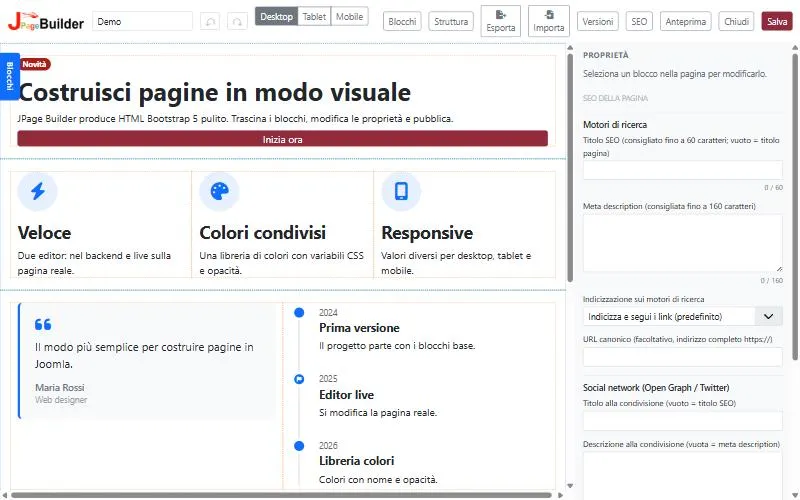Open the Struttura panel
The width and height of the screenshot is (800, 500).
(451, 22)
